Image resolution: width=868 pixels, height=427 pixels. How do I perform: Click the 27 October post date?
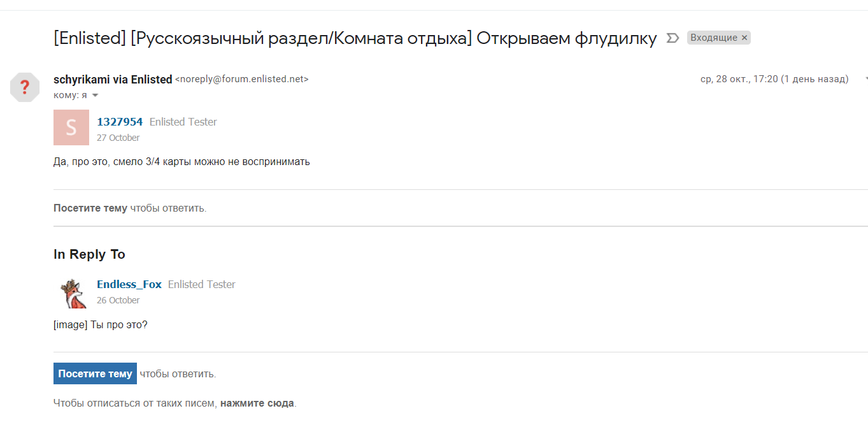coord(118,138)
